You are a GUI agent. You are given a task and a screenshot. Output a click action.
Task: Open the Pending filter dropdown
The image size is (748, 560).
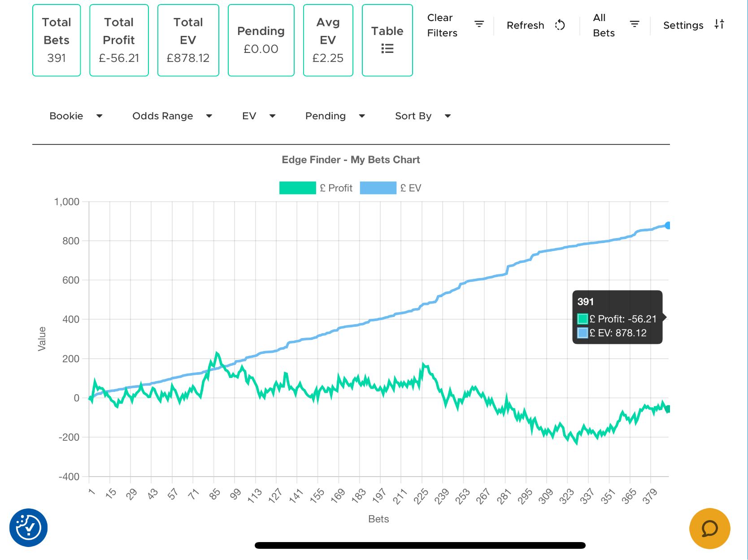(335, 116)
